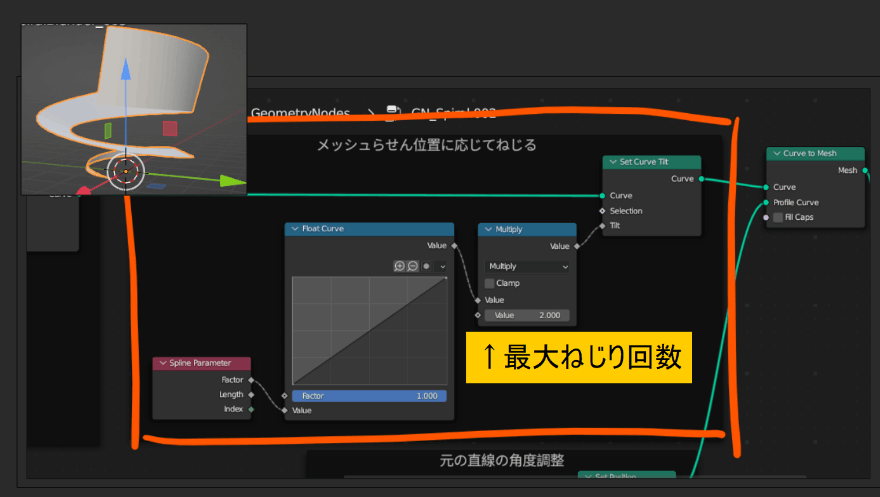Click the Spline Parameter Factor output socket
The image size is (880, 497).
(251, 380)
